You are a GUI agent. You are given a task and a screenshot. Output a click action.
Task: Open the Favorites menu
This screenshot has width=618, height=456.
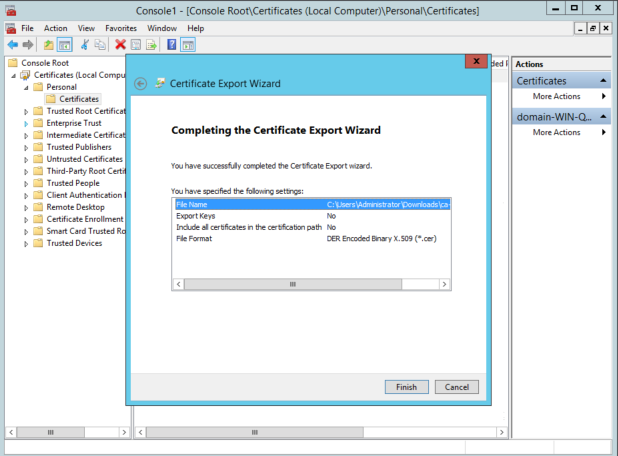[x=121, y=29]
